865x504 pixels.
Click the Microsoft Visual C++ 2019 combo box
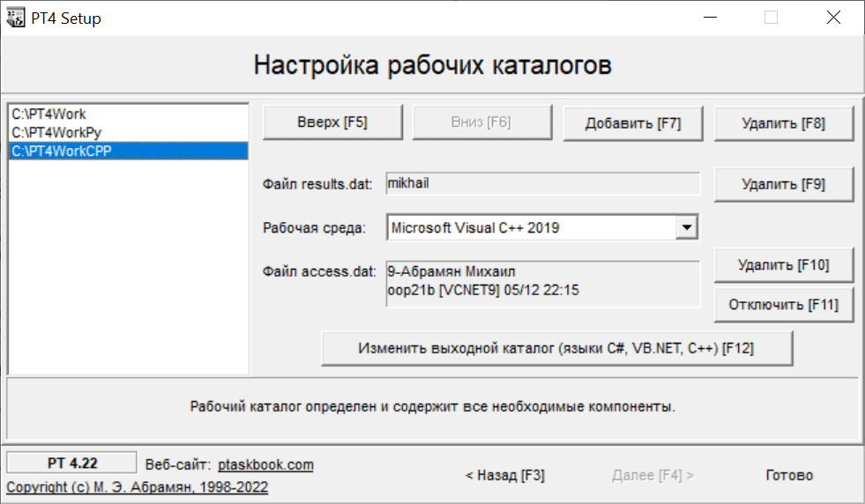point(543,227)
